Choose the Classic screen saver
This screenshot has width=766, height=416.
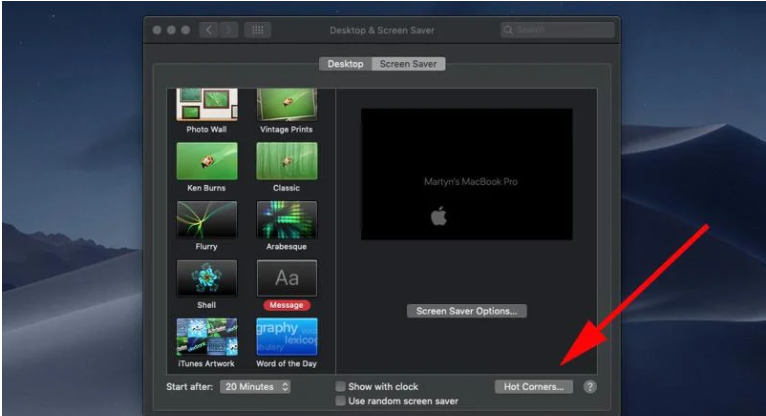pyautogui.click(x=287, y=161)
